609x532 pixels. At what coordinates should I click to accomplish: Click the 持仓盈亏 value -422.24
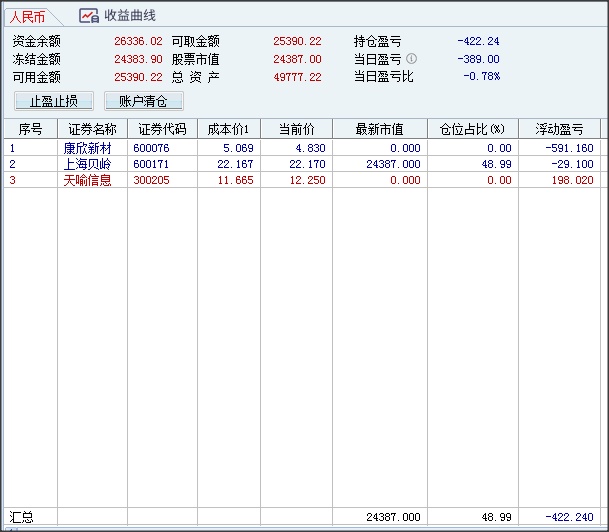(x=478, y=41)
